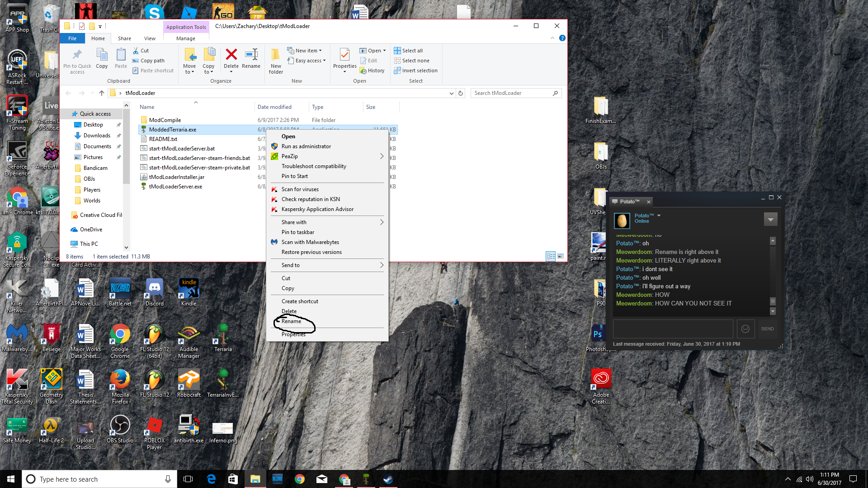
Task: Open the View ribbon tab
Action: click(150, 38)
